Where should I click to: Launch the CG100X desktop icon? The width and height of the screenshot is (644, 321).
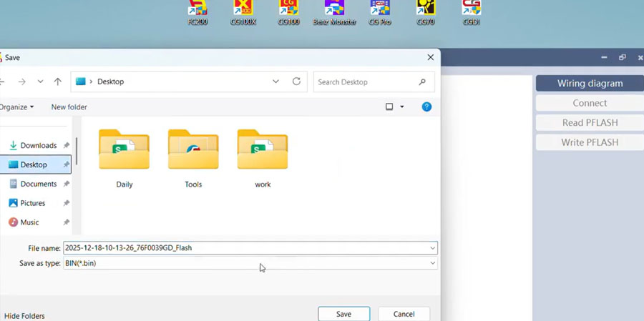(243, 10)
